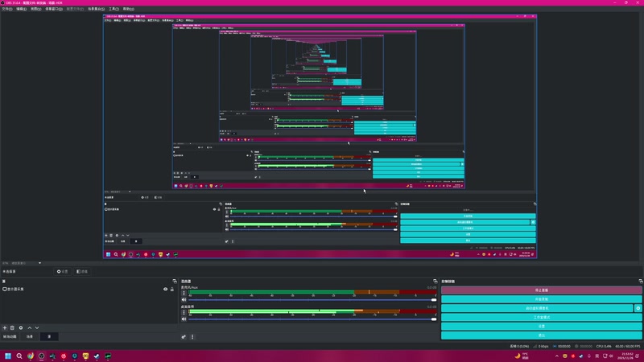Image resolution: width=644 pixels, height=362 pixels.
Task: Float the Controls dock with its popout icon
Action: (x=640, y=282)
